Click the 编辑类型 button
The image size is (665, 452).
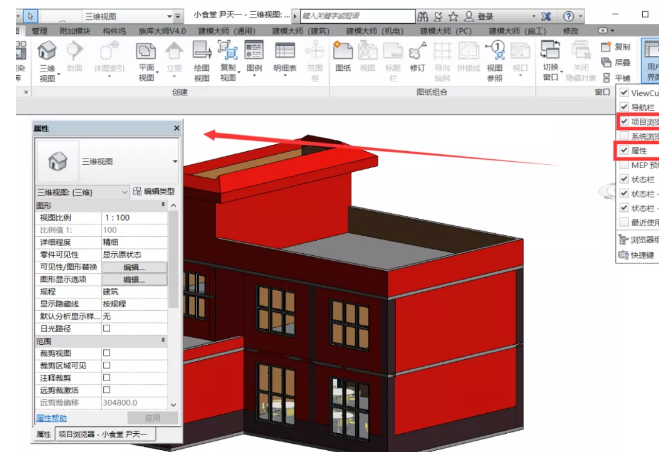point(153,191)
